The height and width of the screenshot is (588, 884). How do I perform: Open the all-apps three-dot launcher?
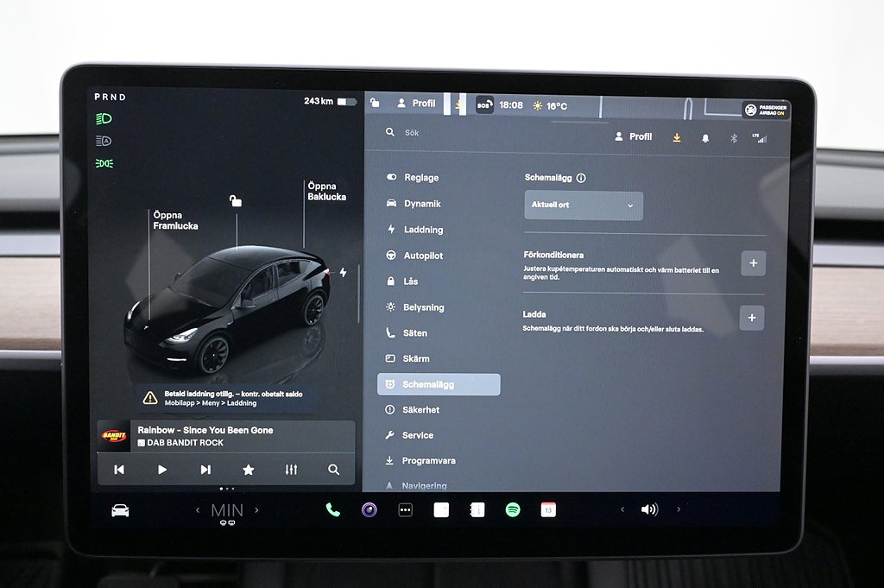tap(405, 509)
